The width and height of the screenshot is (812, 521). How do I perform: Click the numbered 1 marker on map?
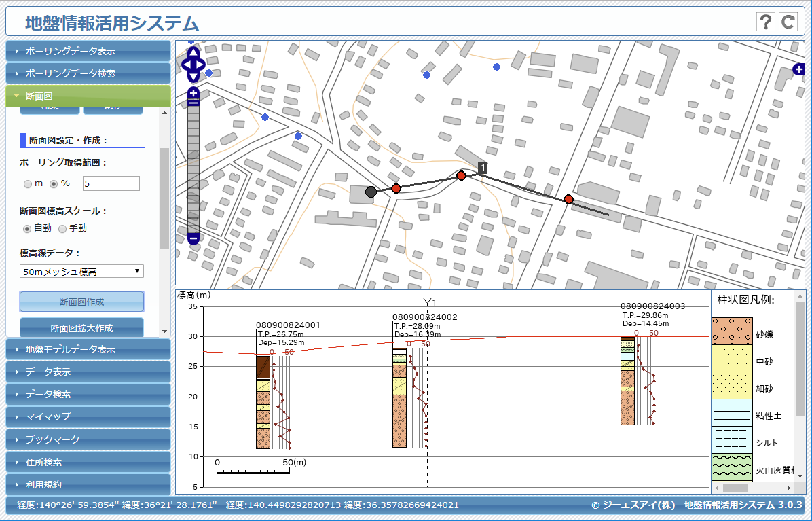tap(483, 168)
